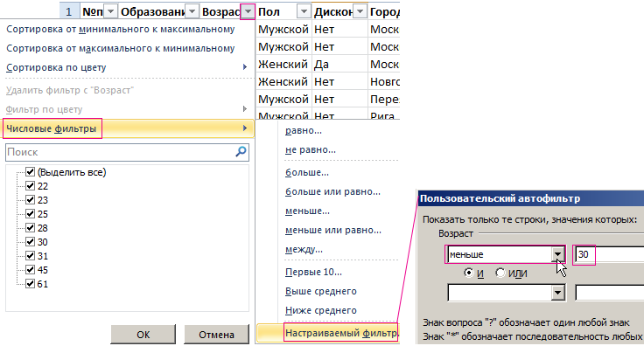Screen dimensions: 644x346
Task: Select the больше... filter option
Action: pyautogui.click(x=307, y=173)
